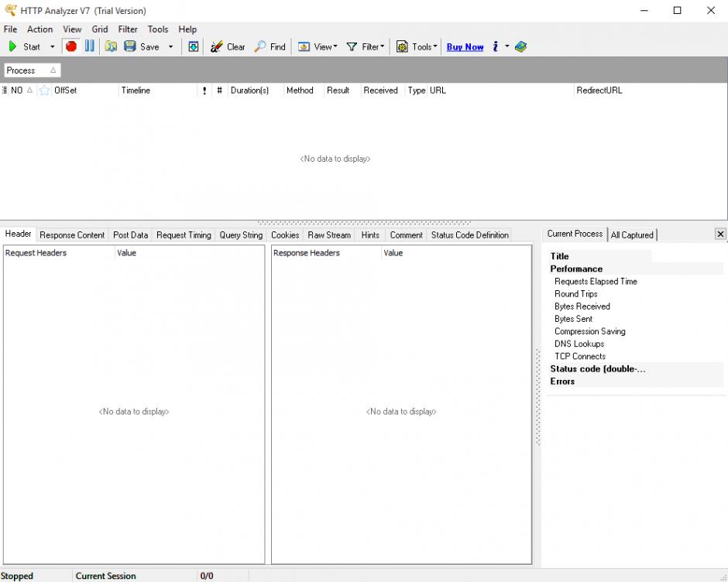This screenshot has height=582, width=728.
Task: Switch to the Hints tab
Action: 370,235
